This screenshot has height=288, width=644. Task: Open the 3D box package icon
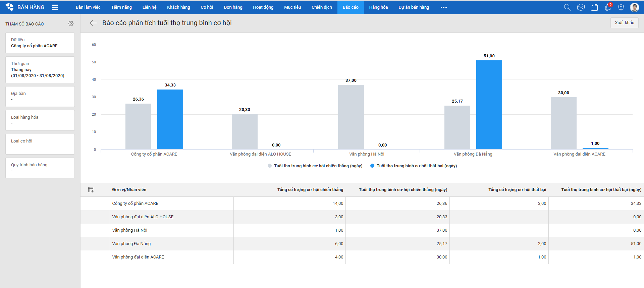click(x=581, y=7)
